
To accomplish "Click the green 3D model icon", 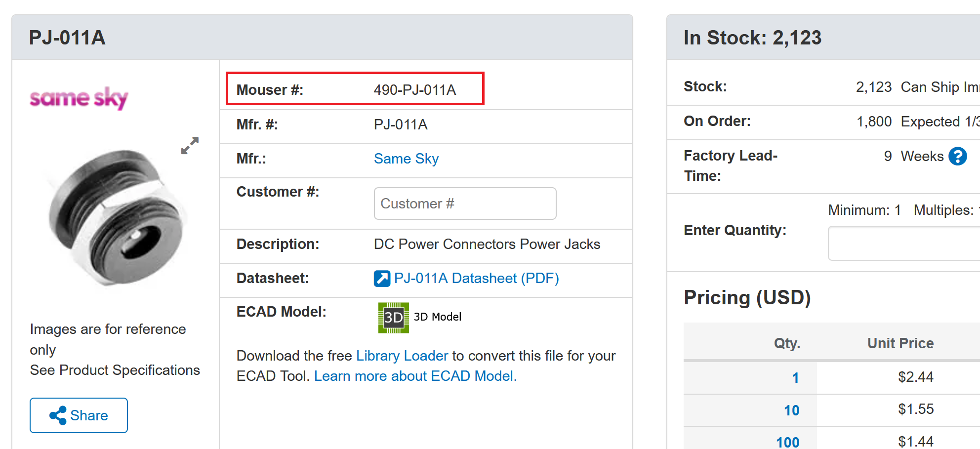I will [394, 318].
